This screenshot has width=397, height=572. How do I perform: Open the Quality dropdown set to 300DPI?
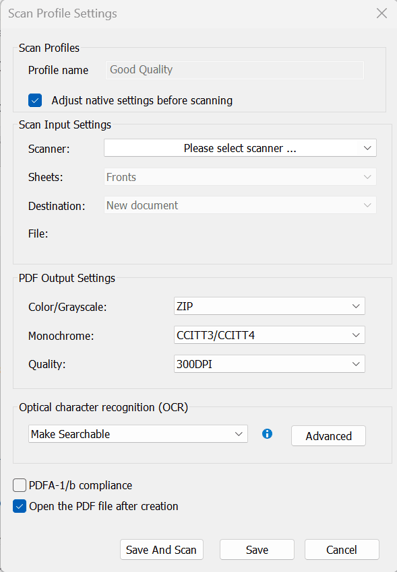point(269,364)
